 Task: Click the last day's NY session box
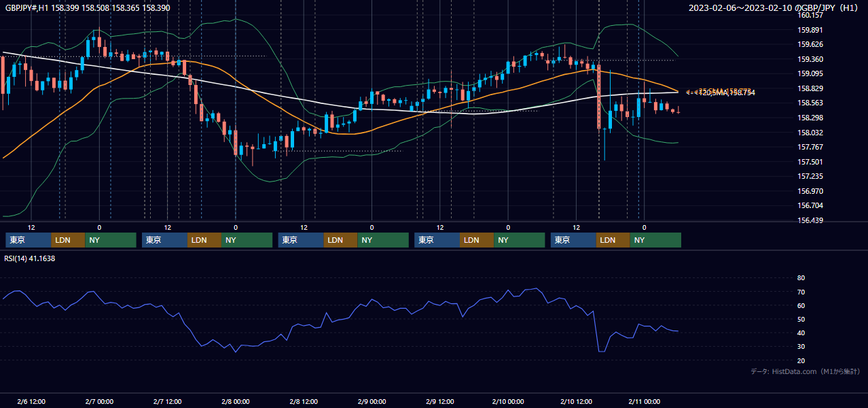coord(656,240)
